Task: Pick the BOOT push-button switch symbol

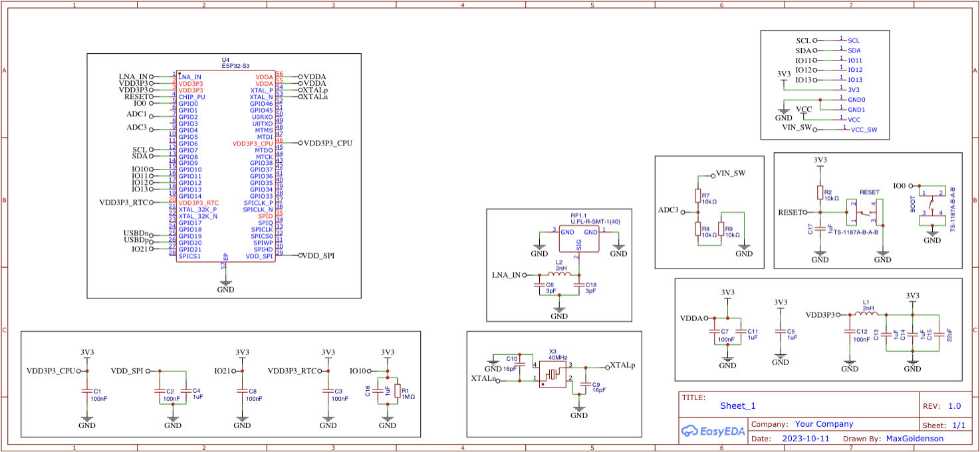Action: [x=932, y=206]
